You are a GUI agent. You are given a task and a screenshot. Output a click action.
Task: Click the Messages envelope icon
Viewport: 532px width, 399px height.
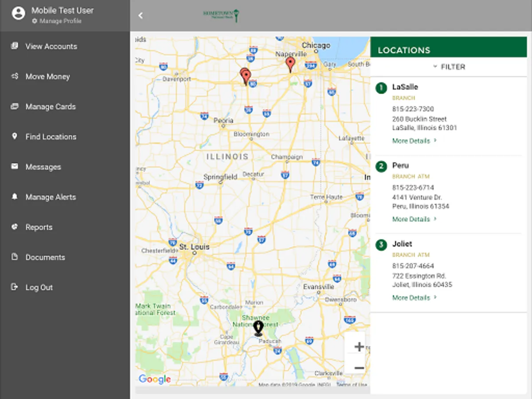pos(15,166)
